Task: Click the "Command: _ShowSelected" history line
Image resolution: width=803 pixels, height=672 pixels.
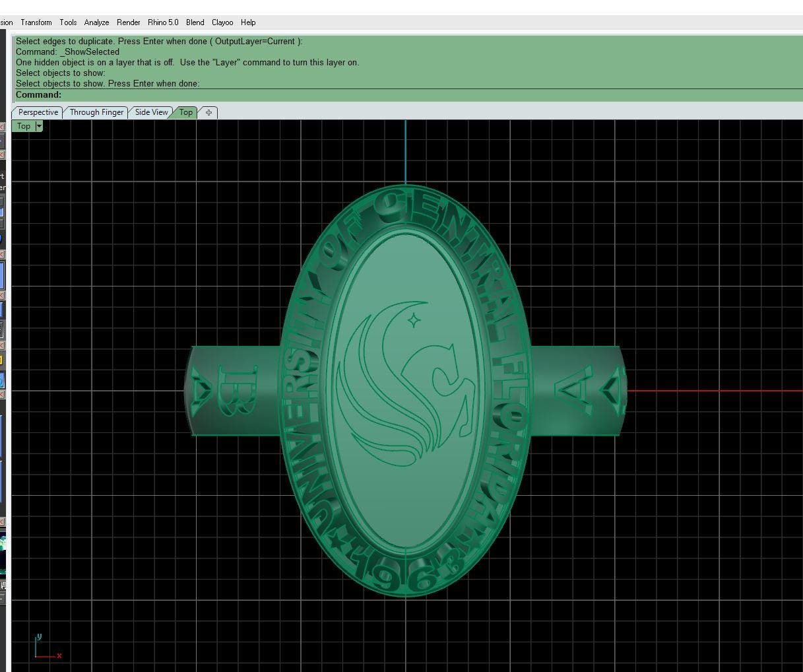Action: click(68, 51)
